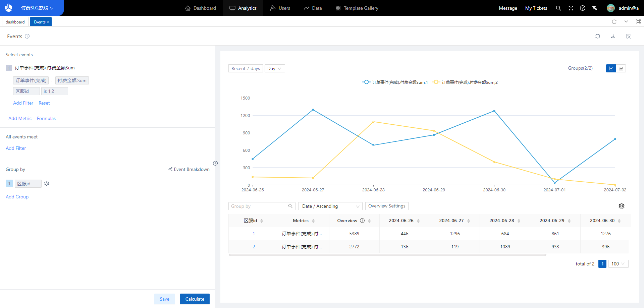This screenshot has height=308, width=644.
Task: Click the download icon in Events header
Action: pyautogui.click(x=613, y=36)
